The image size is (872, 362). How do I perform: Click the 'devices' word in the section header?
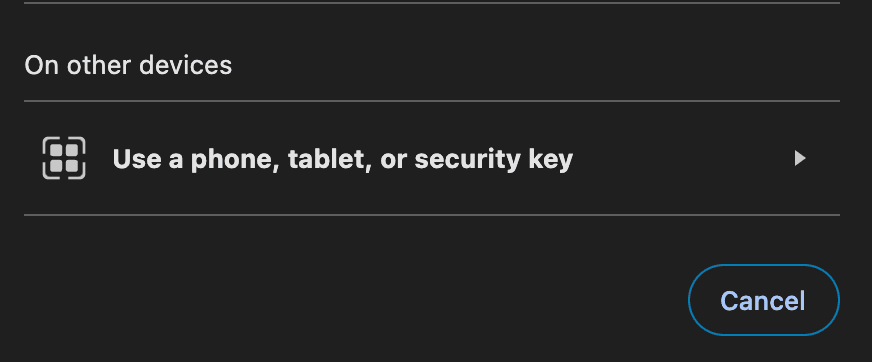pyautogui.click(x=186, y=65)
